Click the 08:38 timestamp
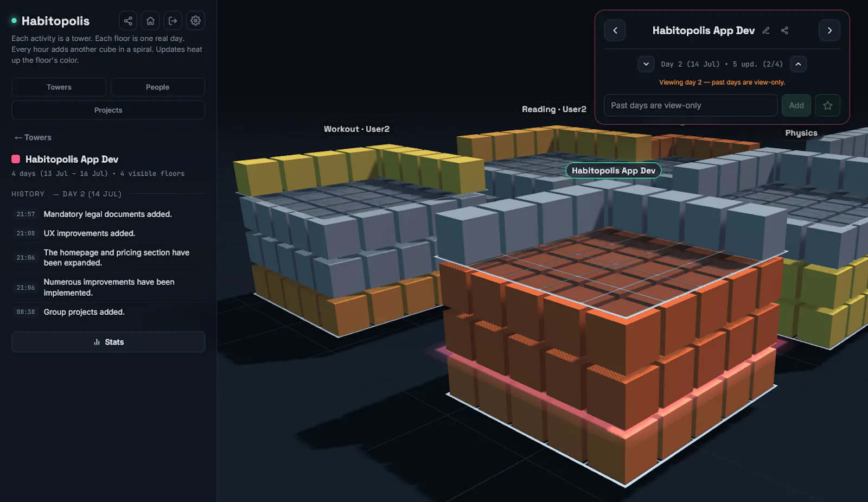Screen dimensions: 868x502 pos(25,312)
